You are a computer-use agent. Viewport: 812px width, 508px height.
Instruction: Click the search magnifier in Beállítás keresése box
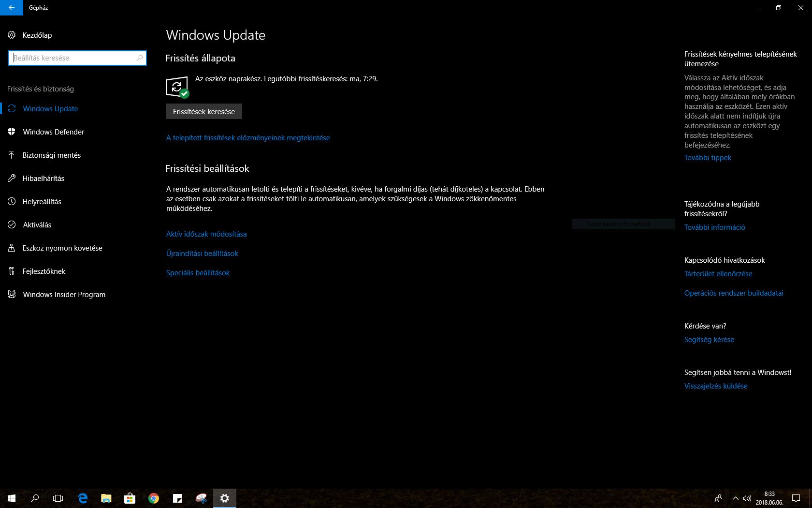(x=140, y=58)
